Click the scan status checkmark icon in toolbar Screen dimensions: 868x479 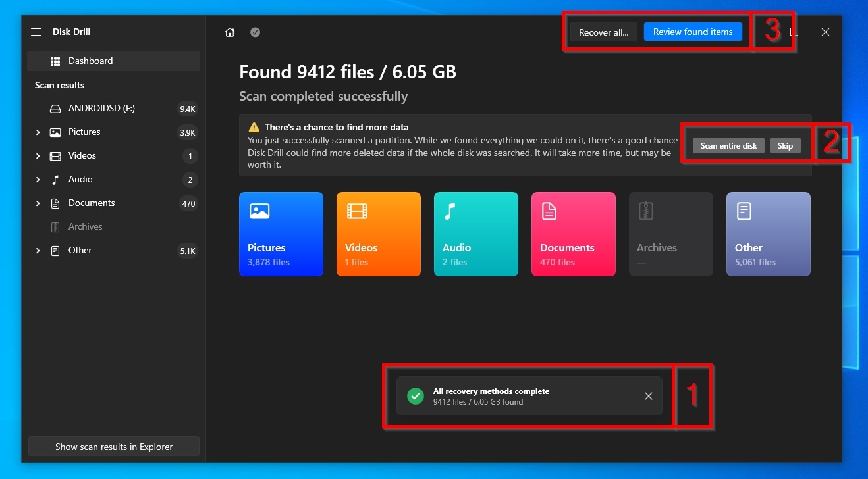(x=255, y=32)
